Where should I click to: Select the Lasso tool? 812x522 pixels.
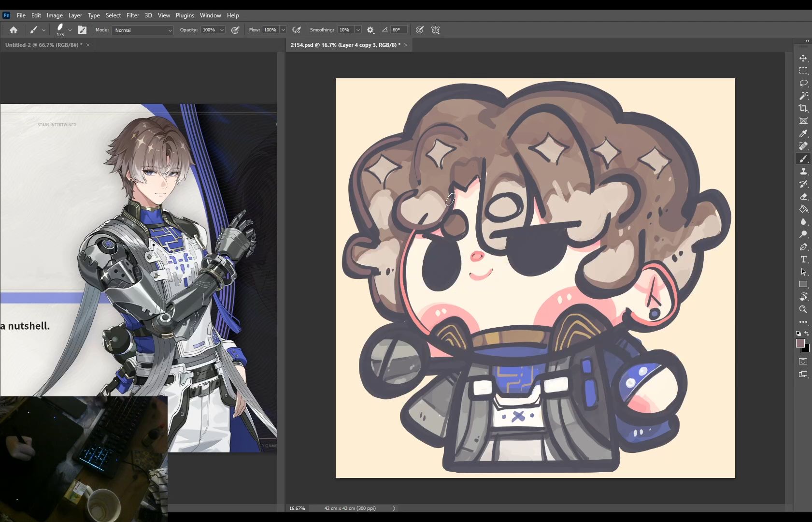click(803, 83)
